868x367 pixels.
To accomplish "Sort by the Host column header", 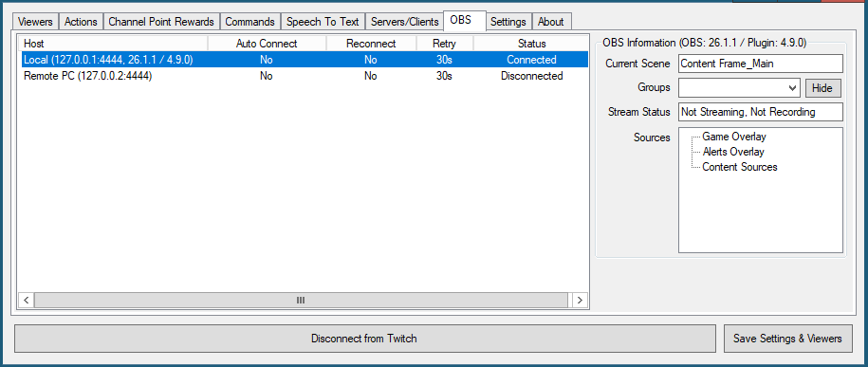I will (114, 44).
